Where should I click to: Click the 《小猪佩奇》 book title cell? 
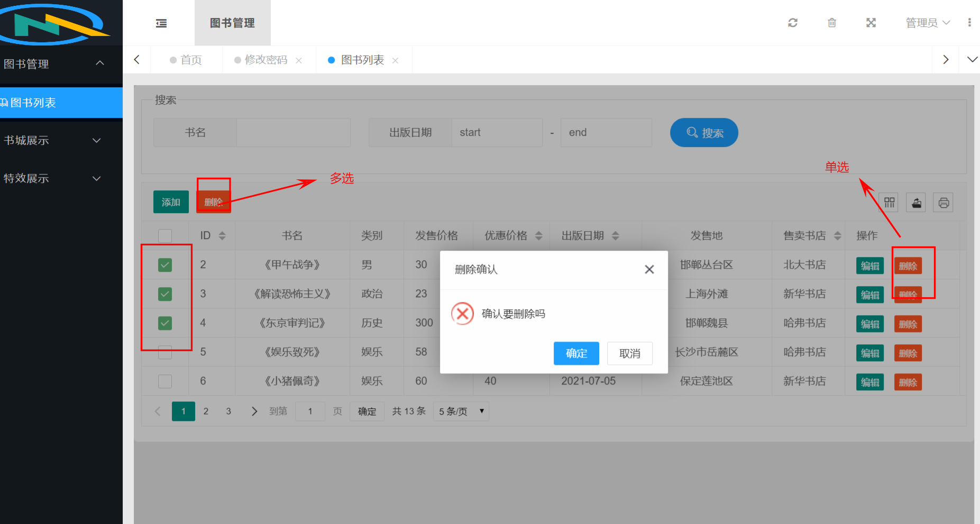(292, 381)
